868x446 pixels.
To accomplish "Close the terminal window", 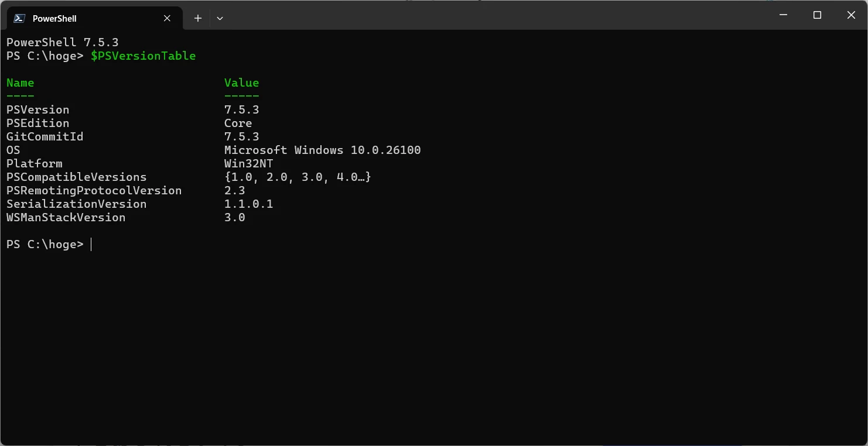I will pyautogui.click(x=851, y=15).
